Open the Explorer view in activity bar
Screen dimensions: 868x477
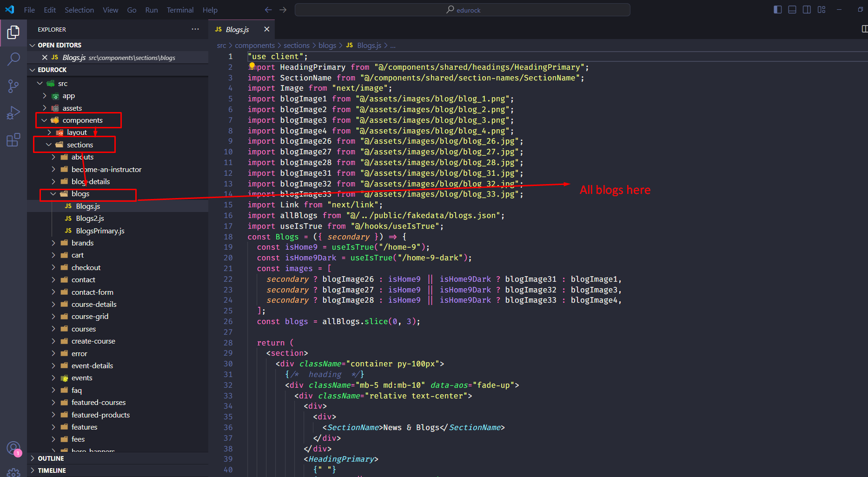(13, 32)
